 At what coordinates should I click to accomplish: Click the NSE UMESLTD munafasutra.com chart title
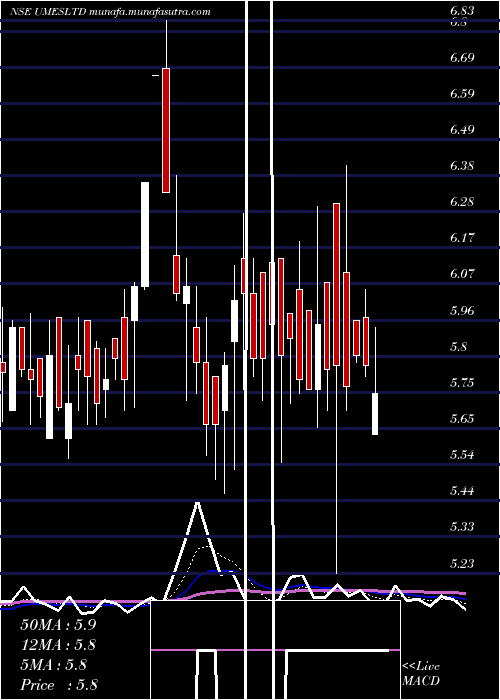click(x=110, y=12)
